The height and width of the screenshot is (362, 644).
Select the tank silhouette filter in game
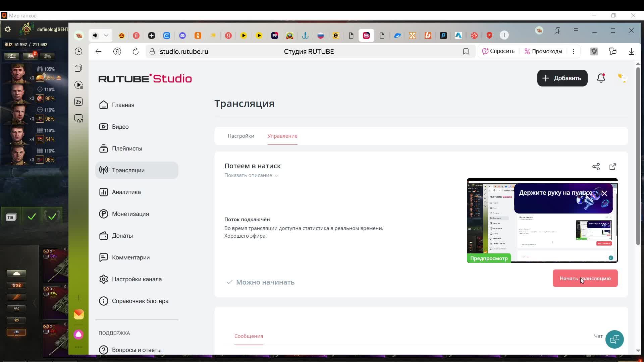(x=16, y=274)
